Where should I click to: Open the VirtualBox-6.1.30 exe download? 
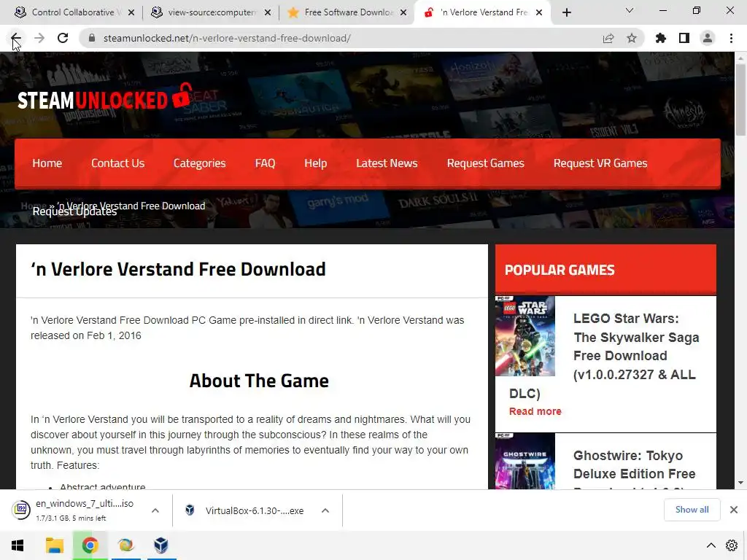[x=245, y=510]
